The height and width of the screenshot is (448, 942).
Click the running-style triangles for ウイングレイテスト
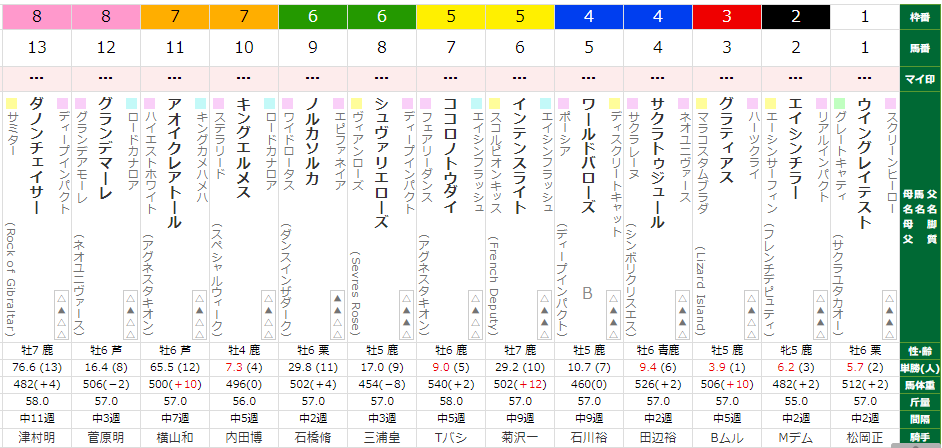click(888, 315)
